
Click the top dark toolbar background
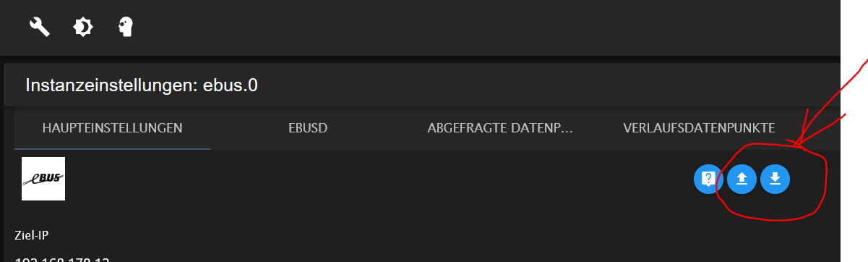tap(434, 28)
